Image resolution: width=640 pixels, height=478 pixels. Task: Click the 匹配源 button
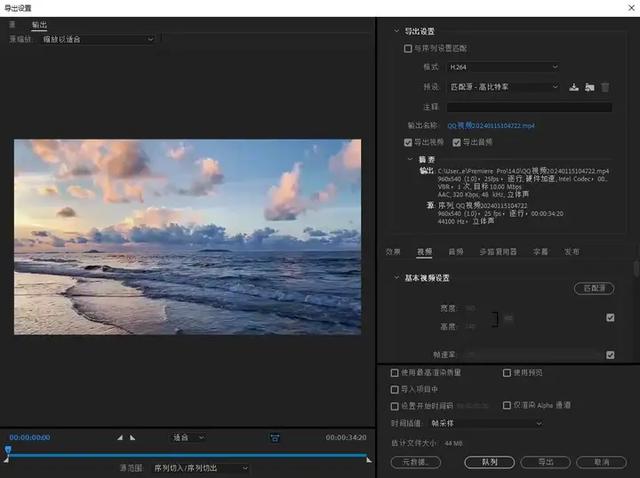(594, 288)
